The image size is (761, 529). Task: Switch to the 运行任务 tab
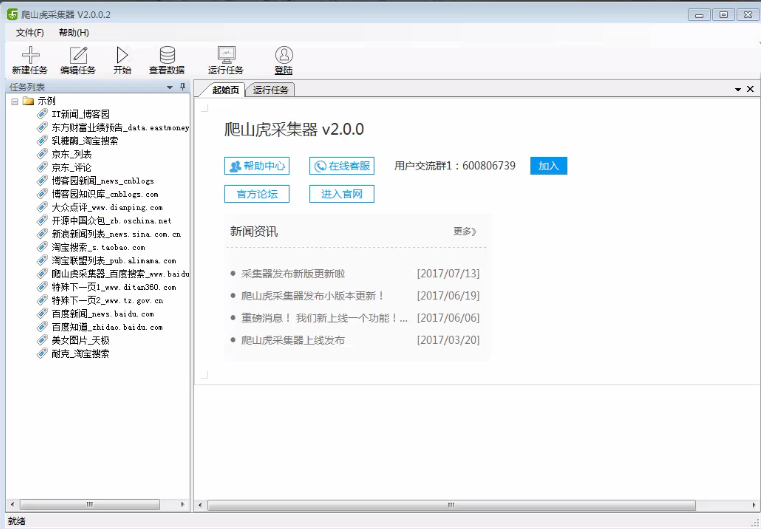(270, 90)
